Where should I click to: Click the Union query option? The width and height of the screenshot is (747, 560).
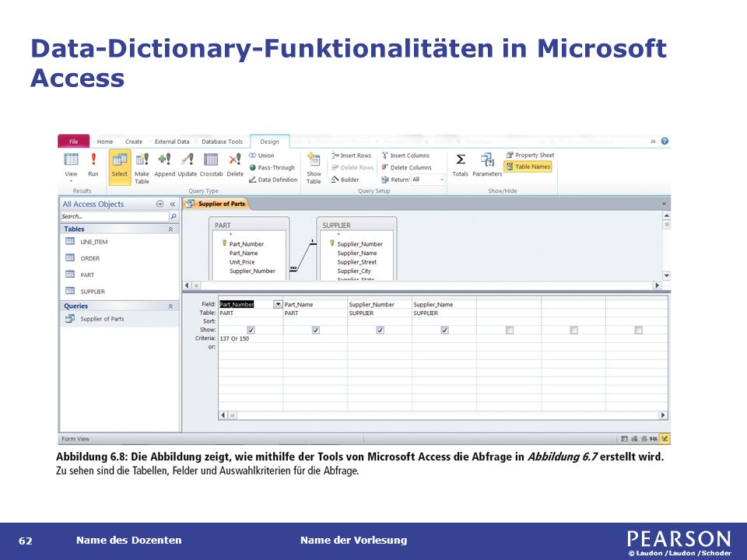[x=261, y=156]
